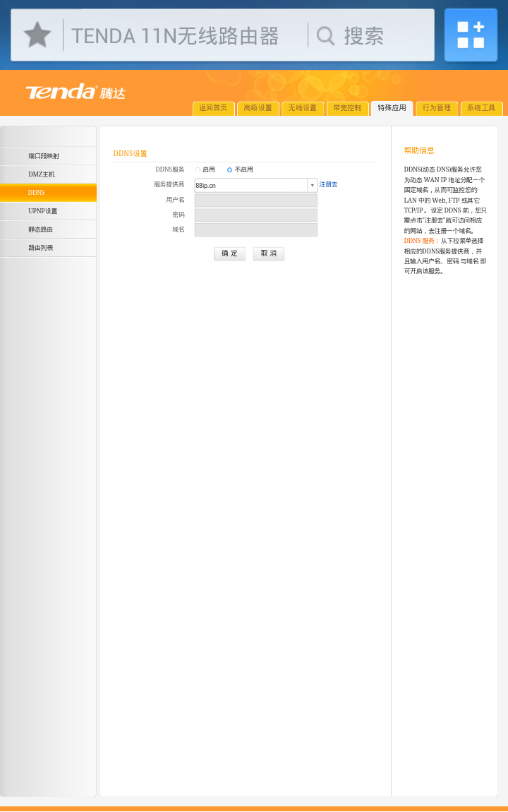Image resolution: width=508 pixels, height=812 pixels.
Task: Open DMZ主机 in the sidebar
Action: point(48,174)
